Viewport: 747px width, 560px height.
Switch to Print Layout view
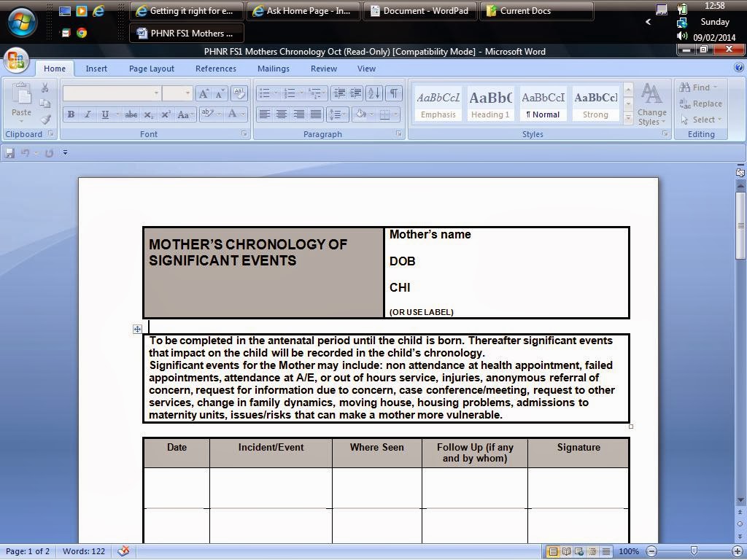tap(553, 551)
